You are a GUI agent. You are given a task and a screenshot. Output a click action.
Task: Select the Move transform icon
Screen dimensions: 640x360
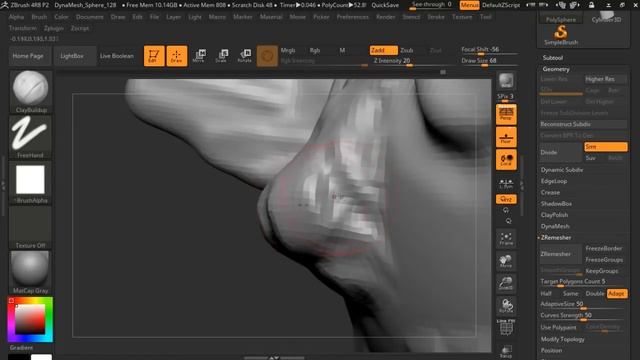point(199,56)
